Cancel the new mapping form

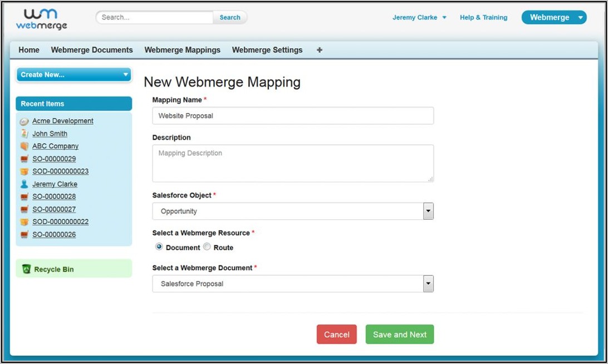[x=336, y=335]
